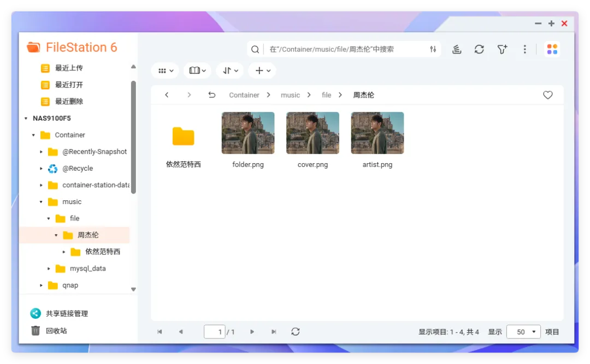Open the colorful apps grid icon
This screenshot has width=590, height=364.
click(x=552, y=49)
